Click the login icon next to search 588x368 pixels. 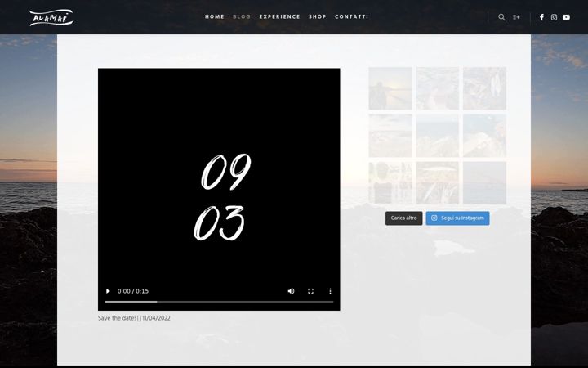point(516,17)
